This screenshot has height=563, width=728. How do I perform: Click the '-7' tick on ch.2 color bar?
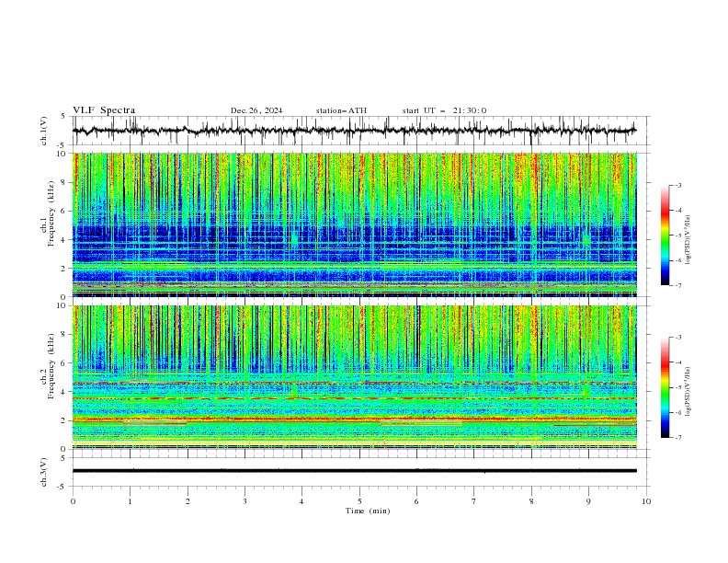(677, 438)
